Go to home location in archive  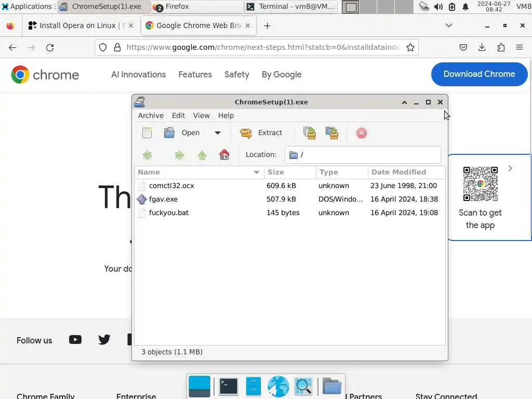pyautogui.click(x=224, y=155)
